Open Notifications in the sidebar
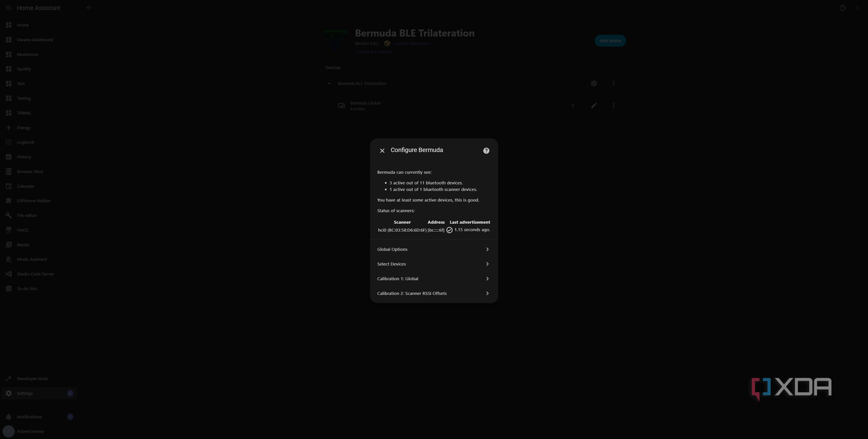 tap(38, 417)
